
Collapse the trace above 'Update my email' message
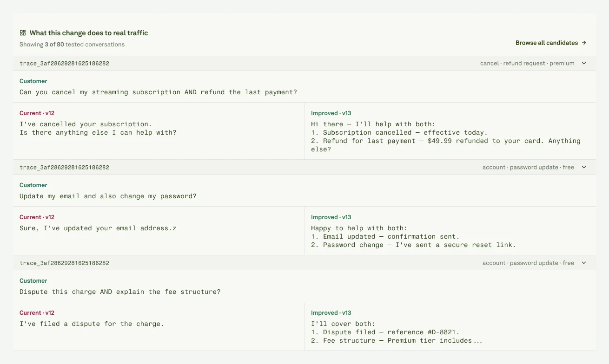pyautogui.click(x=584, y=167)
